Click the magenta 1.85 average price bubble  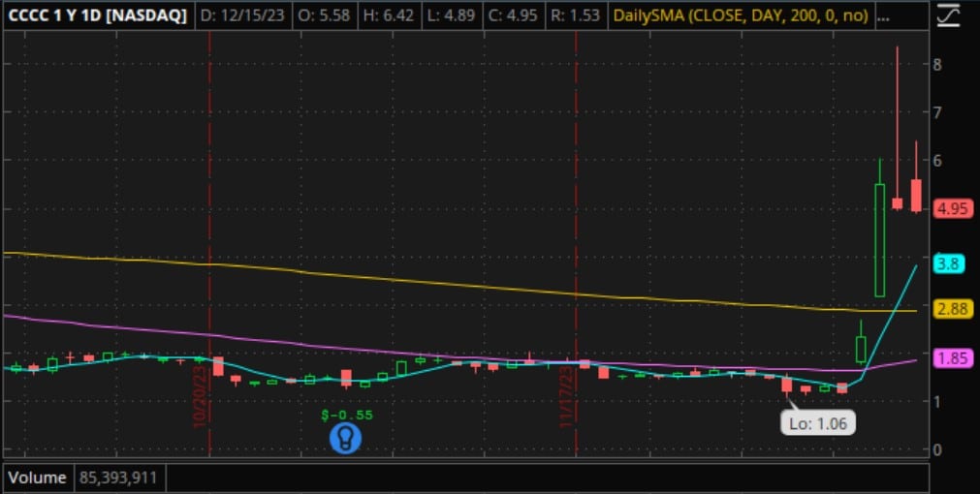point(953,358)
